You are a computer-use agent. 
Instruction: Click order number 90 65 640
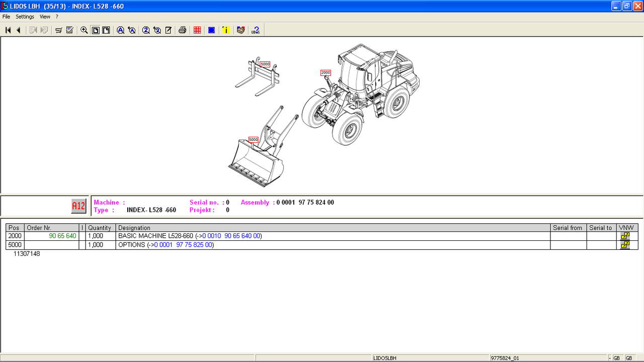coord(62,236)
